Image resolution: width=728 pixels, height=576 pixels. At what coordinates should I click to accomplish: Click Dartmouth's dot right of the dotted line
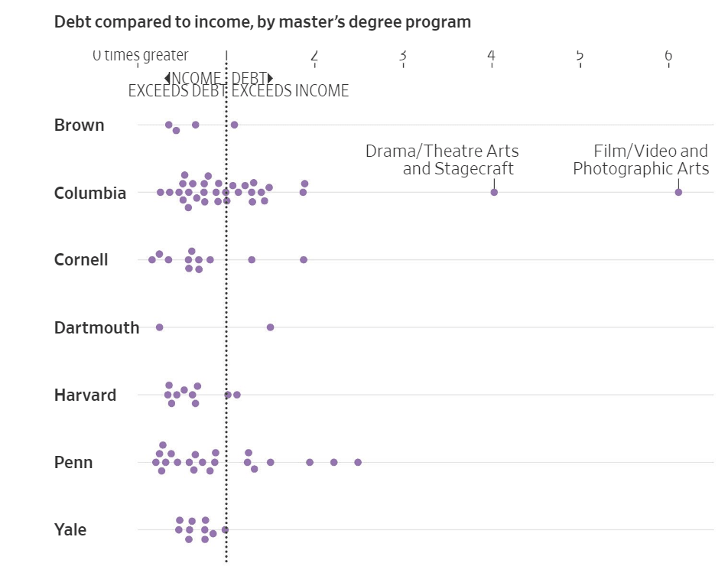[x=270, y=327]
